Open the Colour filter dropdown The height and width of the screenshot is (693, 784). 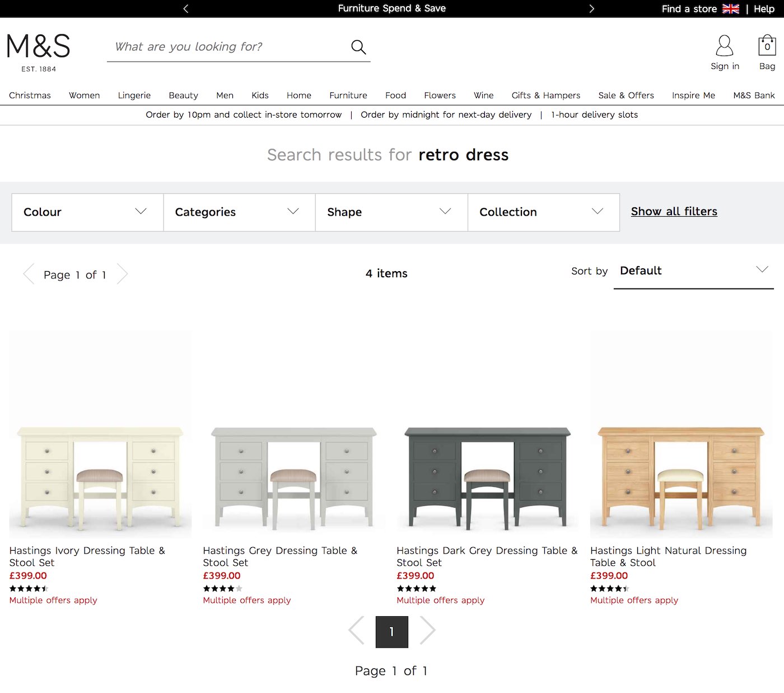coord(87,212)
